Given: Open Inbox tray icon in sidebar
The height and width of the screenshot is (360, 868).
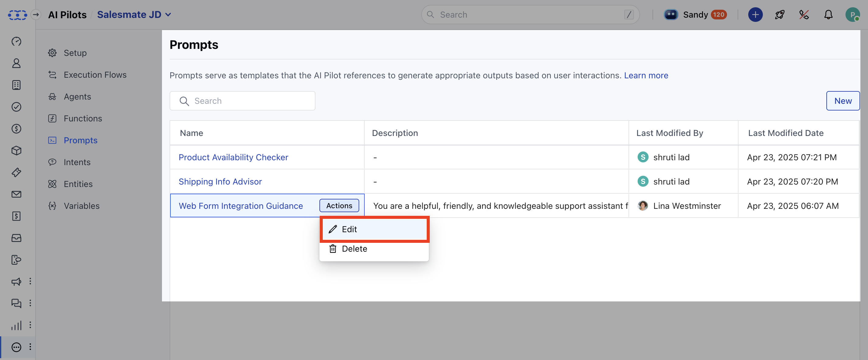Looking at the screenshot, I should 16,238.
